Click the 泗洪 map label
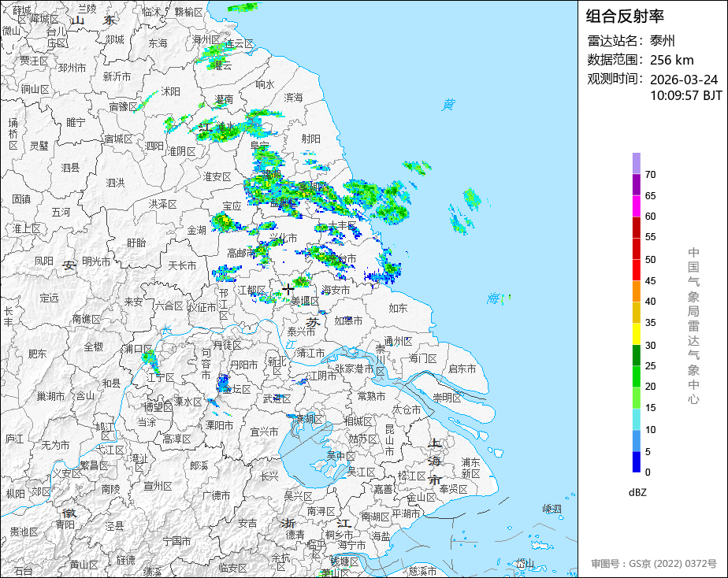Screen dimensions: 728x578 click(116, 183)
